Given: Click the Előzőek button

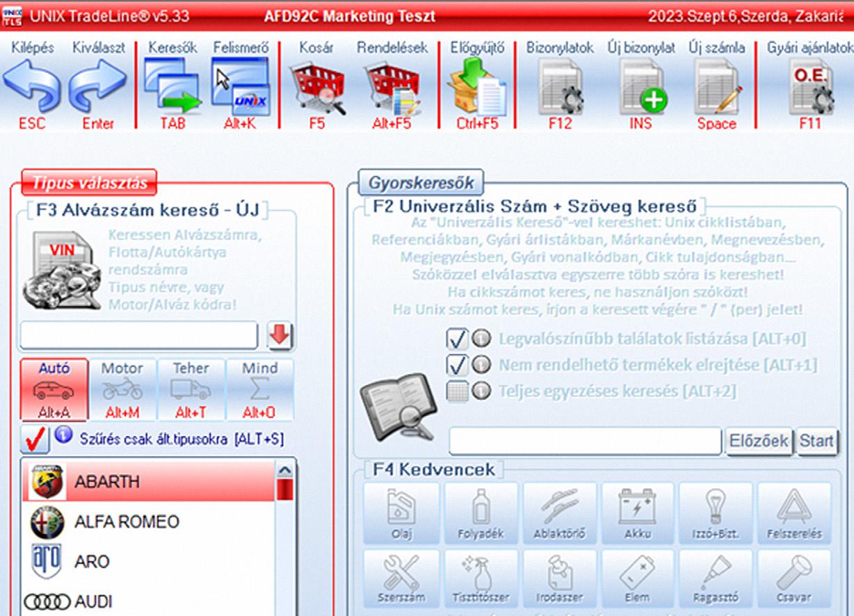Looking at the screenshot, I should coord(759,441).
